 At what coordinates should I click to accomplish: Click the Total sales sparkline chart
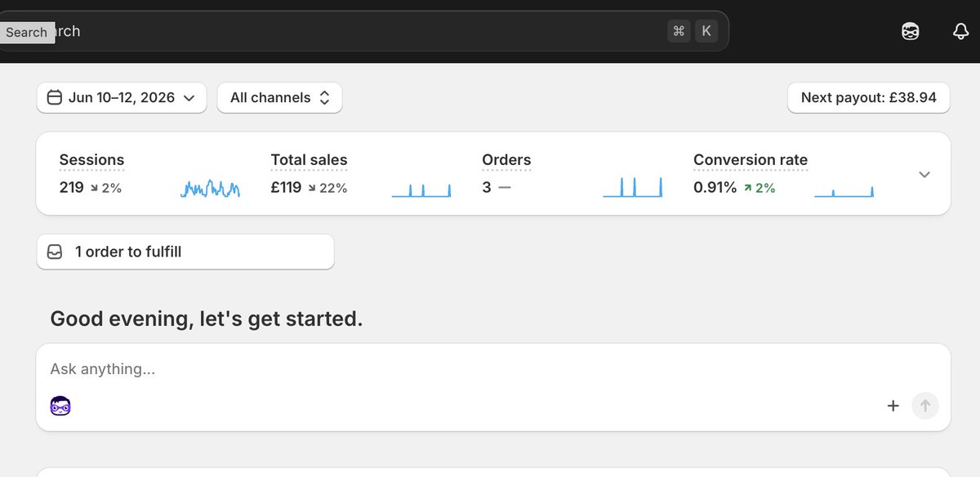pos(421,189)
